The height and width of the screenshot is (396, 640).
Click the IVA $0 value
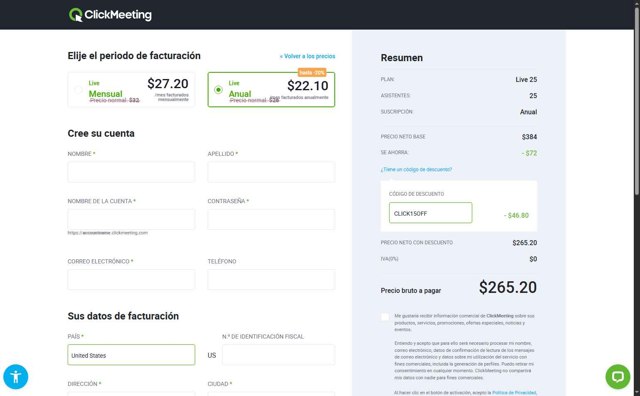point(533,259)
